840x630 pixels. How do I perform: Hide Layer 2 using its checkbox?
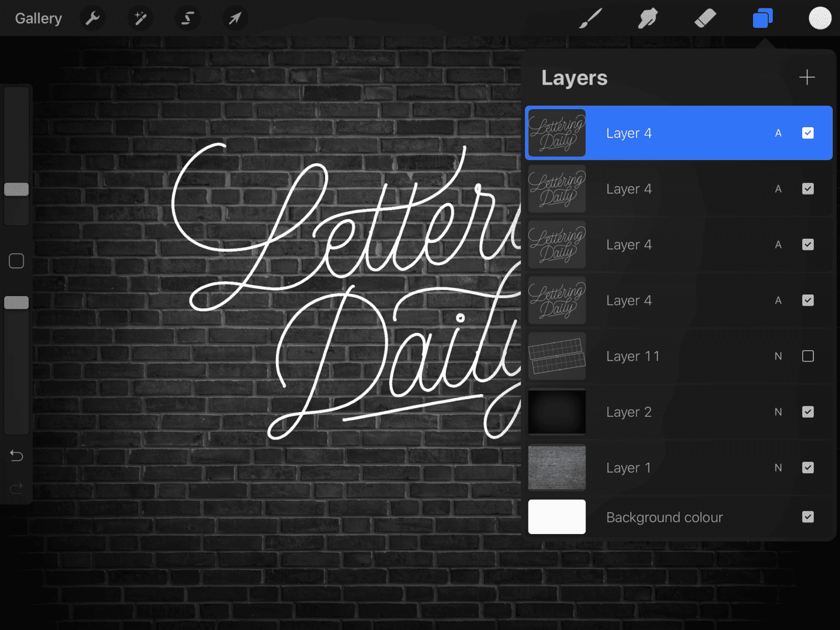(x=808, y=412)
